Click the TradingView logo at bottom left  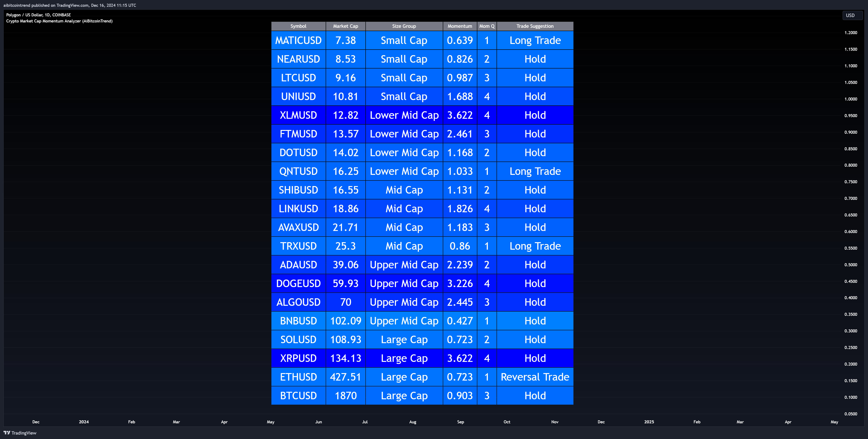click(x=20, y=433)
